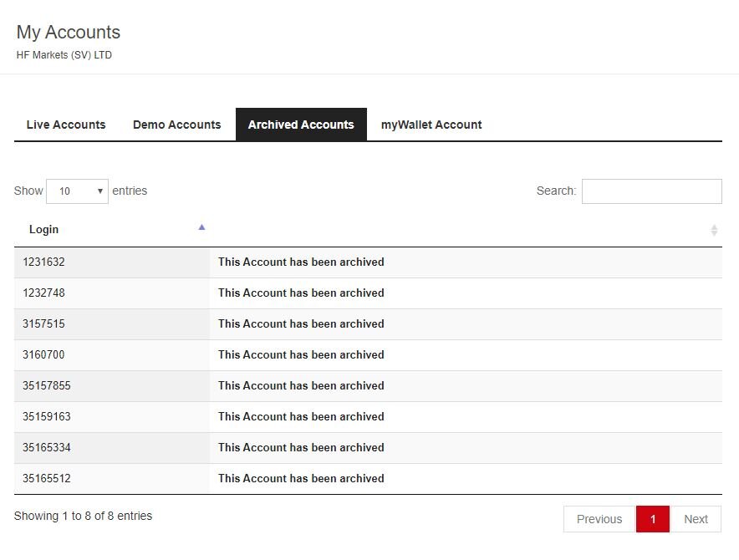739x560 pixels.
Task: Switch to the Live Accounts tab
Action: click(66, 125)
